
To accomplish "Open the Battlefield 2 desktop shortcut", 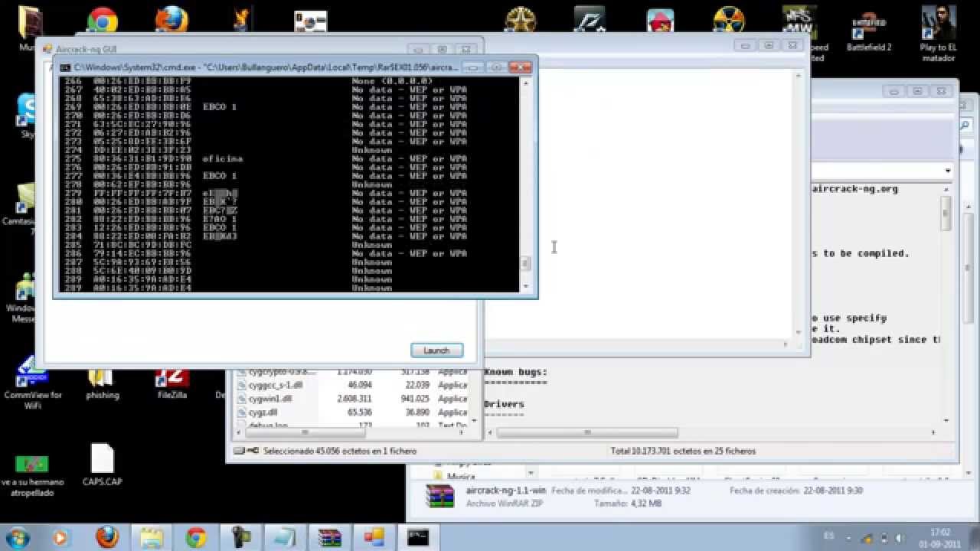I will click(x=869, y=31).
